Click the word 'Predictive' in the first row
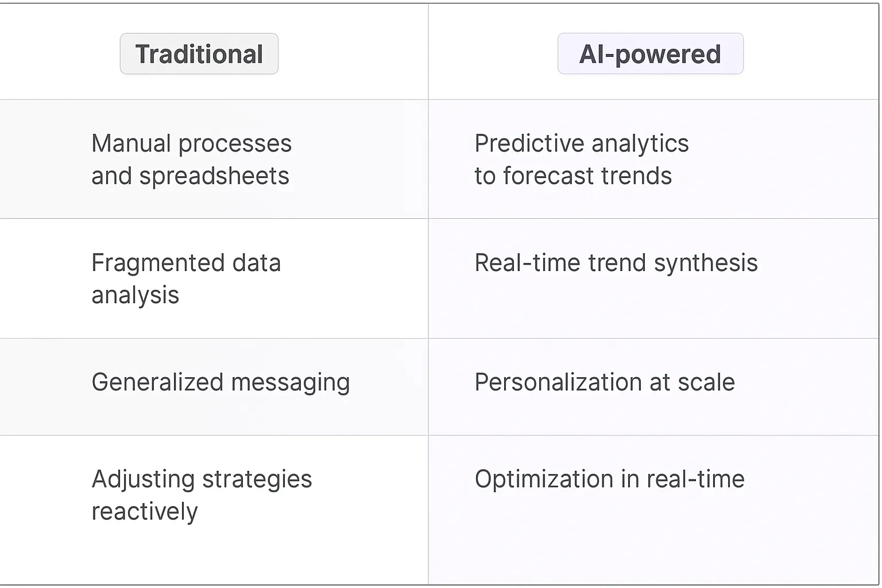 click(x=529, y=144)
